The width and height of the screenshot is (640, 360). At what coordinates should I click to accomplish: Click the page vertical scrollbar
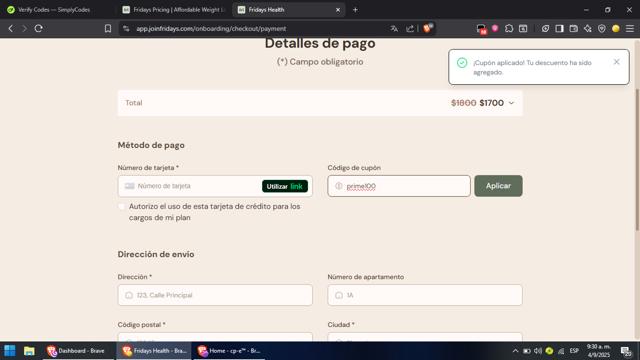637,159
